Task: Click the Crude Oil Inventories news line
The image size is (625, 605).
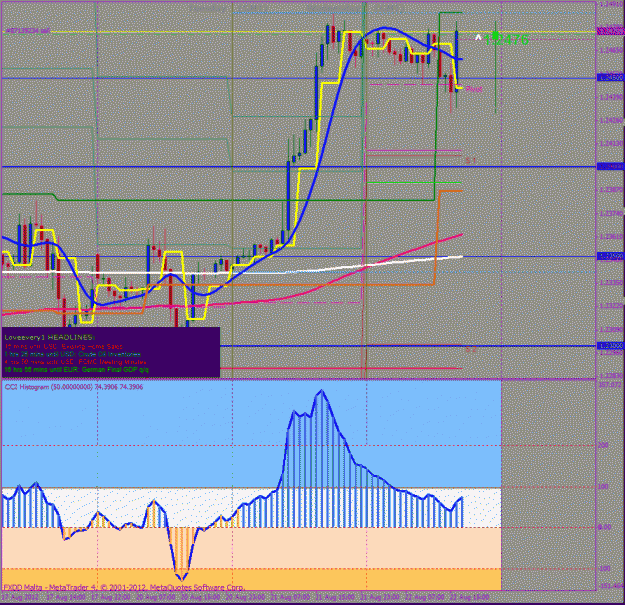Action: pyautogui.click(x=73, y=354)
